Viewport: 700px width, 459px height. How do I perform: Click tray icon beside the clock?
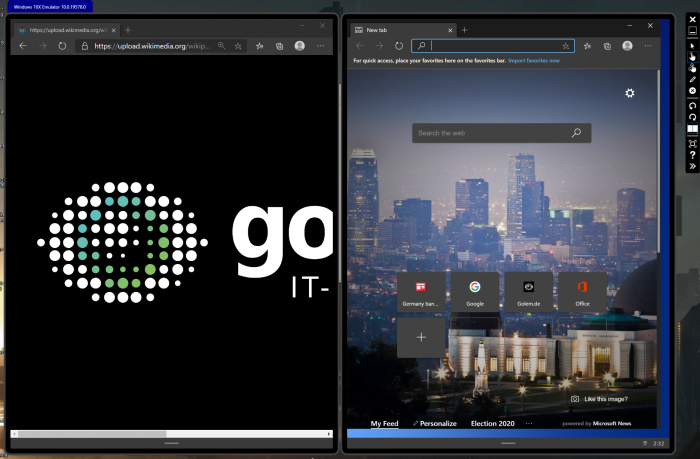point(645,443)
